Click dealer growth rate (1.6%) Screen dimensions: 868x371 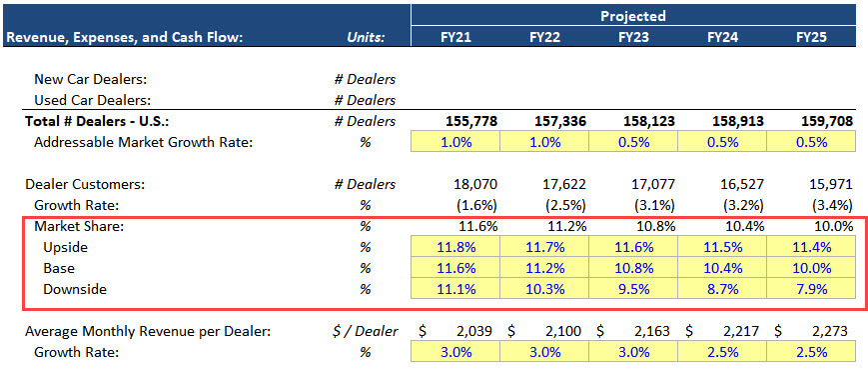point(476,205)
